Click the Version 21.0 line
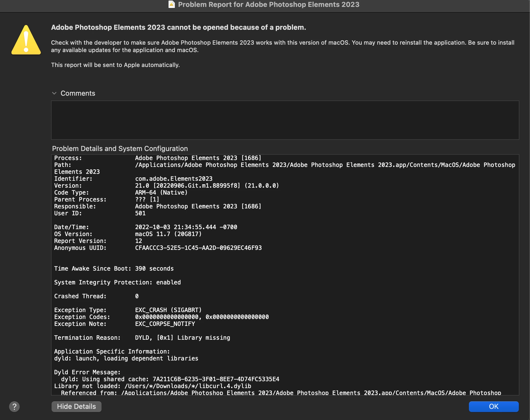Screen dimensions: 530x420 pos(207,186)
